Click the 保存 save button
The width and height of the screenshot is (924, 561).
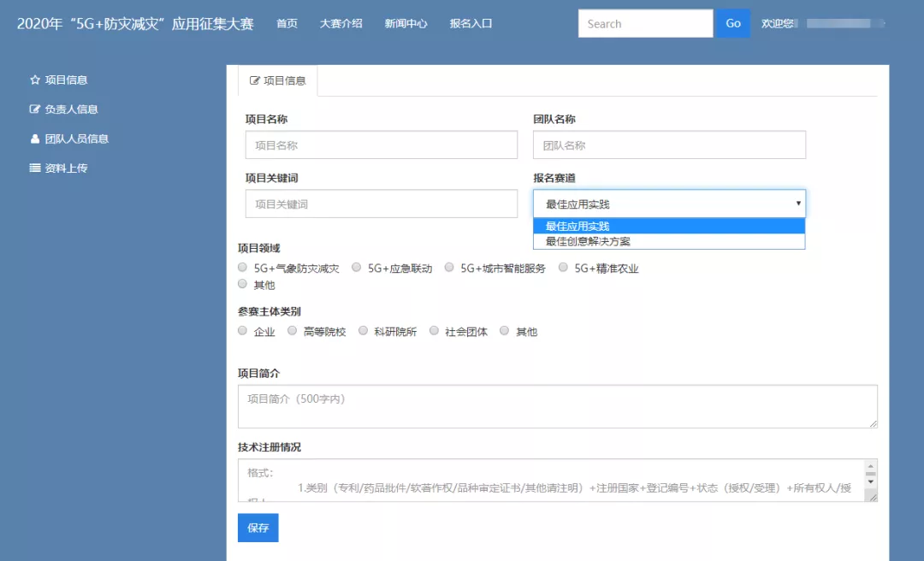click(x=258, y=528)
